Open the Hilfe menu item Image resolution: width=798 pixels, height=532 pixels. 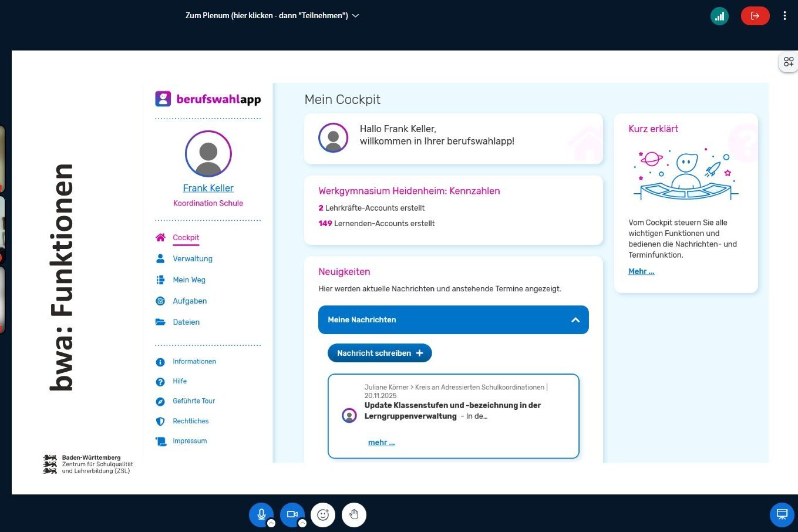[180, 382]
